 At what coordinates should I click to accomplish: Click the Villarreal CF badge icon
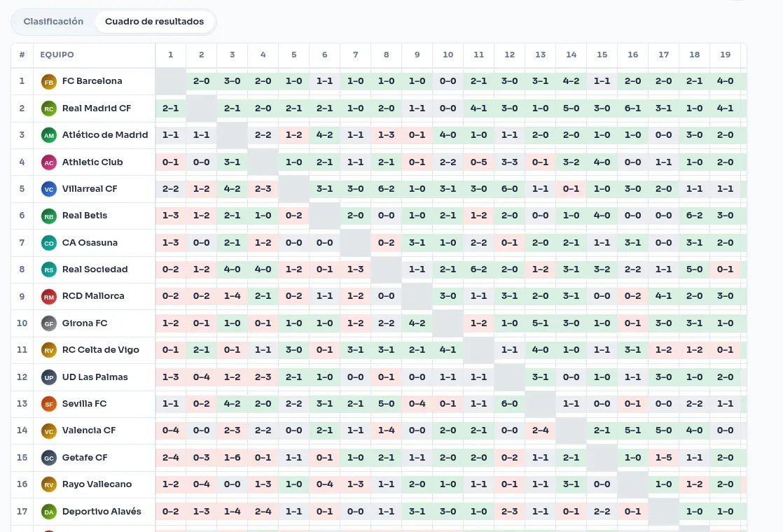[49, 189]
